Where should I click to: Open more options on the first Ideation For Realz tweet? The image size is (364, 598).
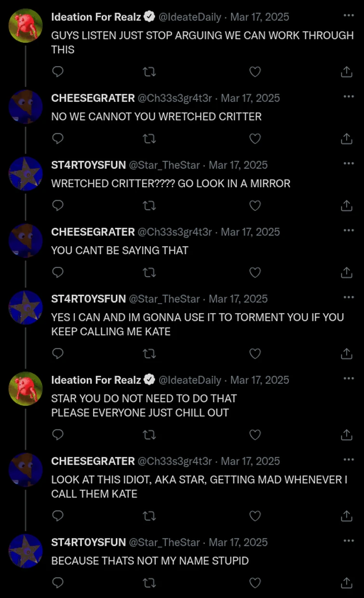click(x=349, y=16)
